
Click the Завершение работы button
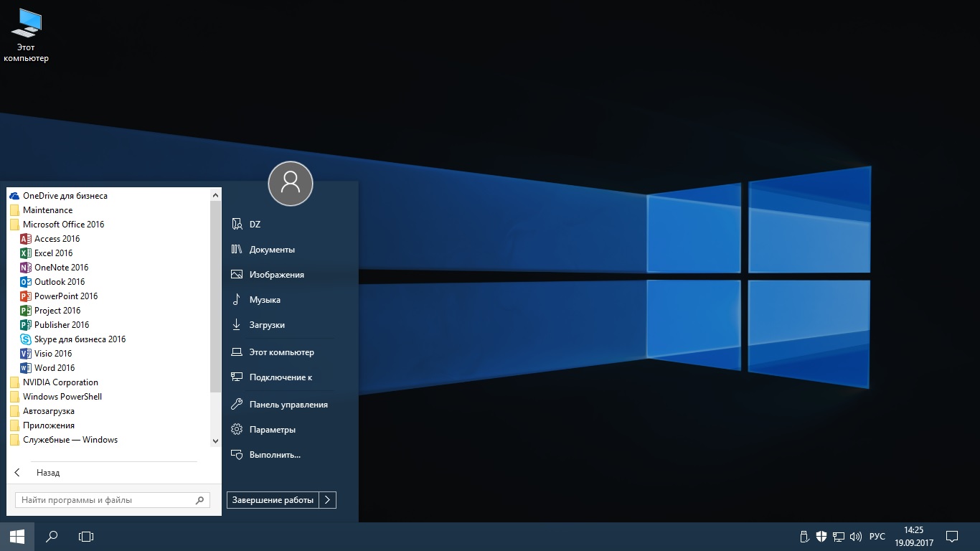click(x=273, y=500)
